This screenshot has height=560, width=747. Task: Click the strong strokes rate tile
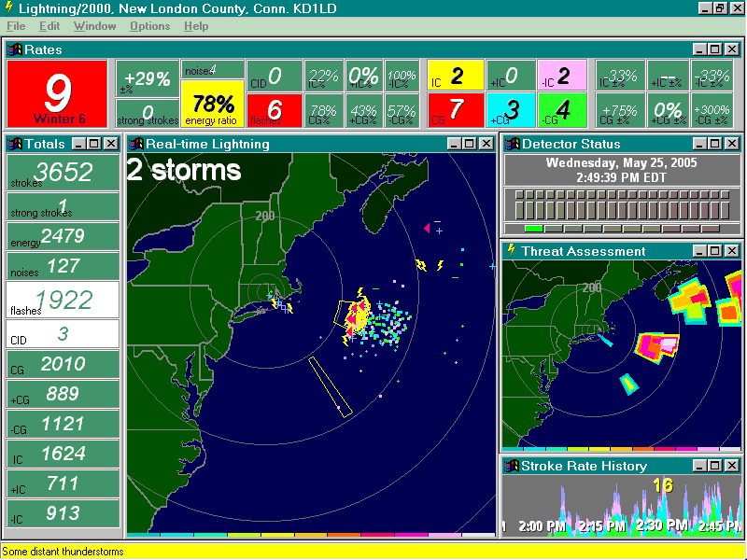(148, 113)
